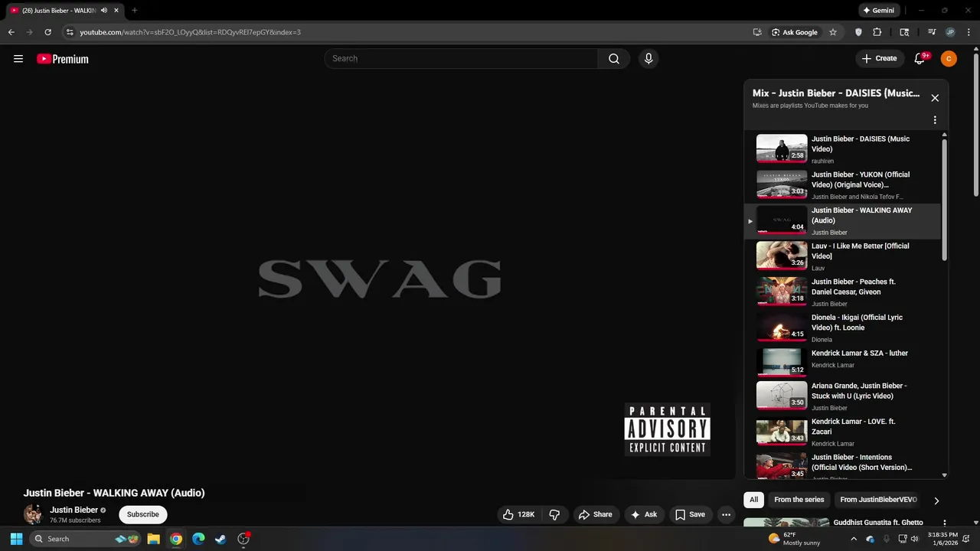Close the Mix playlist panel
The height and width of the screenshot is (551, 980).
(x=935, y=98)
